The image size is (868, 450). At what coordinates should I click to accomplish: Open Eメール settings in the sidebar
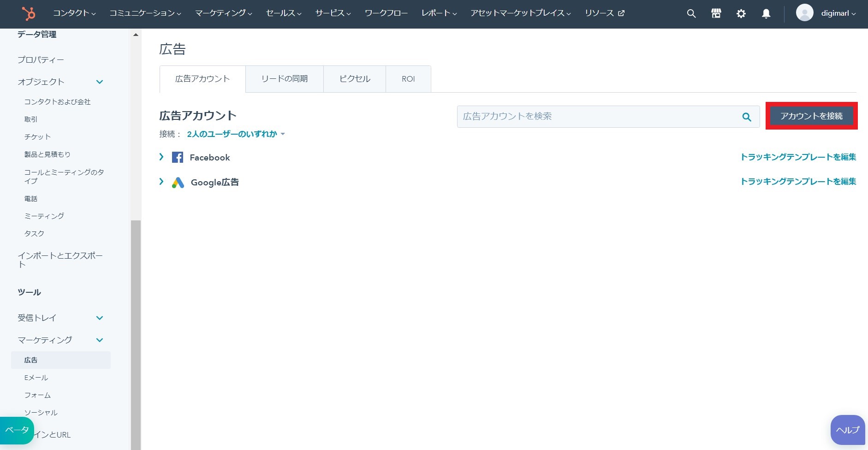pyautogui.click(x=36, y=378)
